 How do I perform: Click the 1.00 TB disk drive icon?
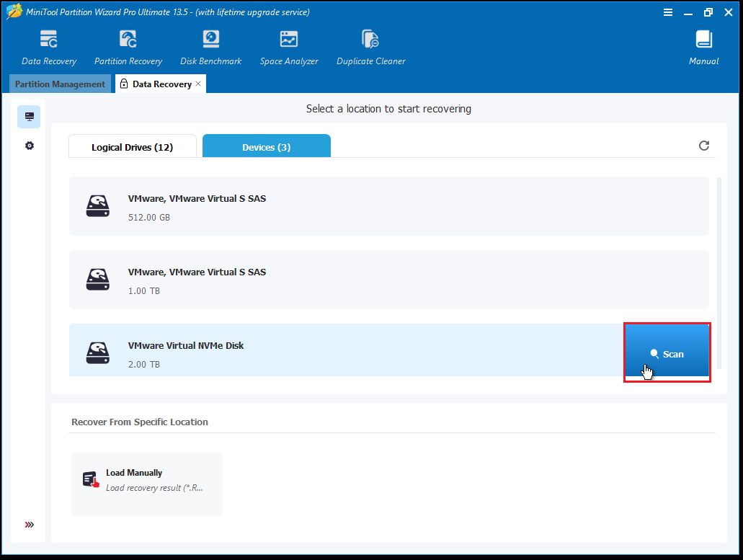coord(97,280)
